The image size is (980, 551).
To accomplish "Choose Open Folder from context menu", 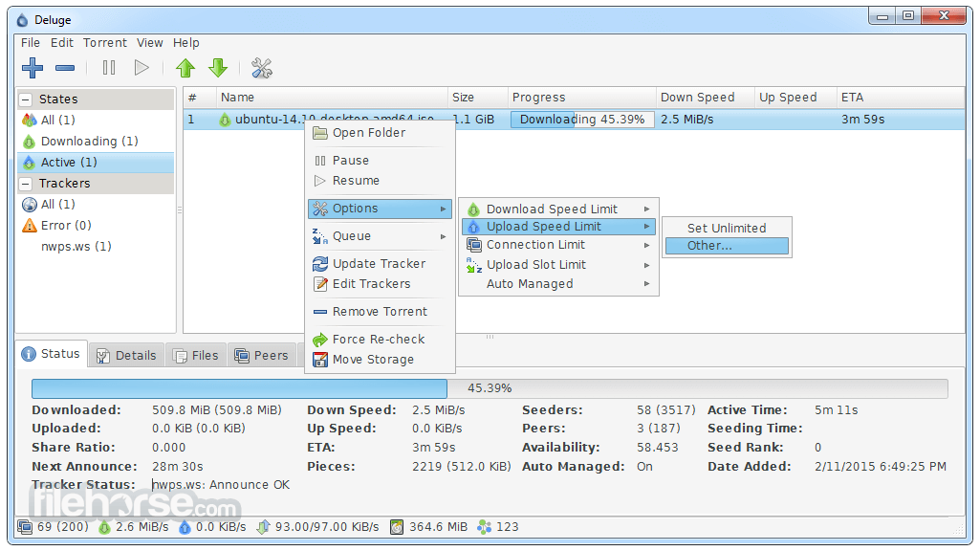I will click(x=380, y=133).
